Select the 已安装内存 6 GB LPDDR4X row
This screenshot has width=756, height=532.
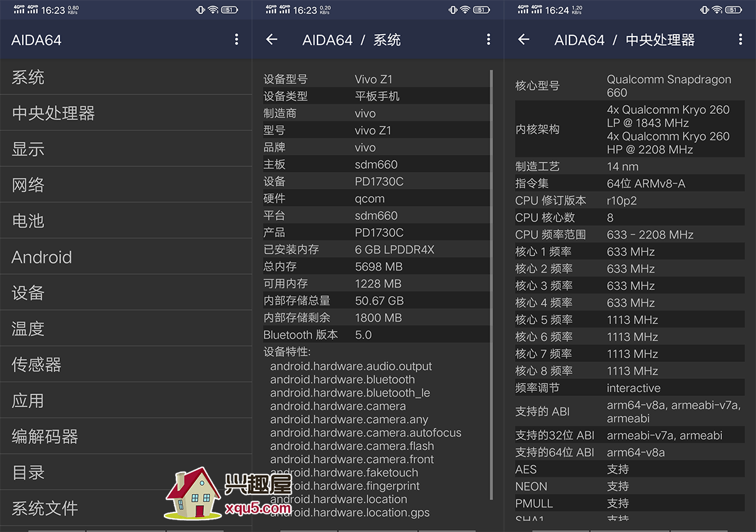(x=376, y=249)
